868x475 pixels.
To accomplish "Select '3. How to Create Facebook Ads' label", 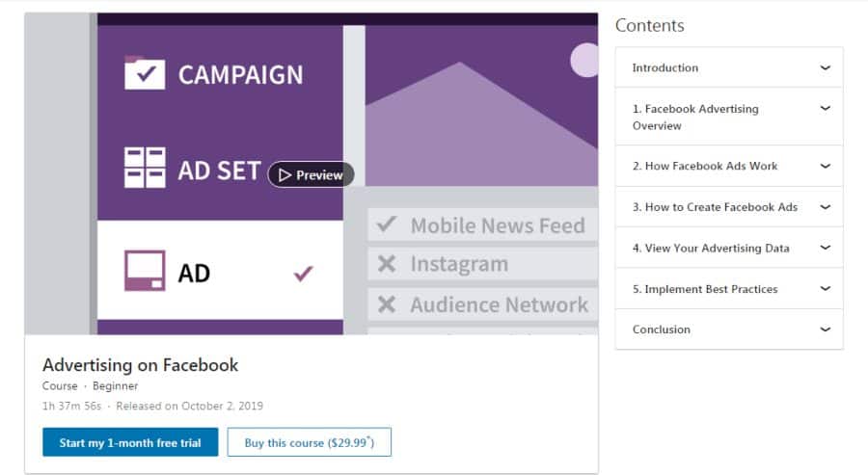I will 715,207.
